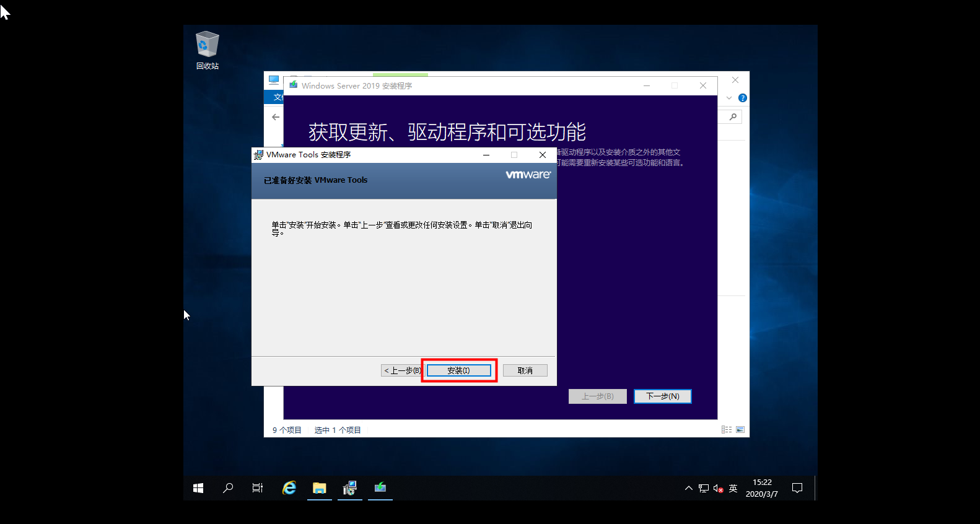The height and width of the screenshot is (524, 980).
Task: Switch to Windows Server setup taskbar item
Action: 380,488
